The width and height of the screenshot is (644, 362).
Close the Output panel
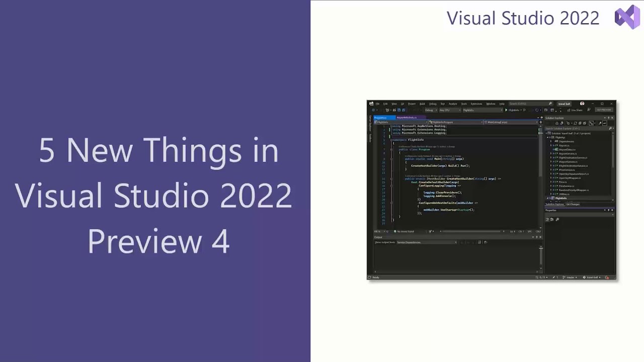[x=541, y=237]
